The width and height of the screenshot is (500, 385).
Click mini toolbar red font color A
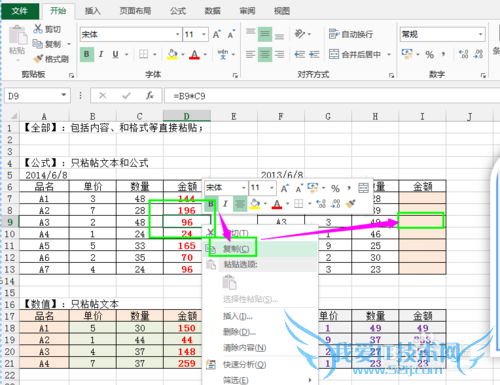[277, 204]
